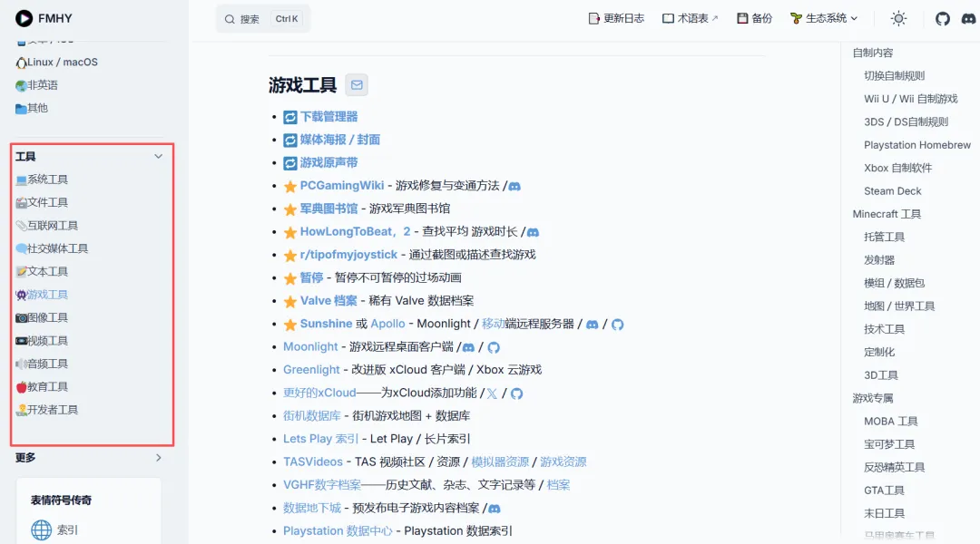Select 开发者工具 in sidebar
The image size is (980, 544).
click(47, 411)
